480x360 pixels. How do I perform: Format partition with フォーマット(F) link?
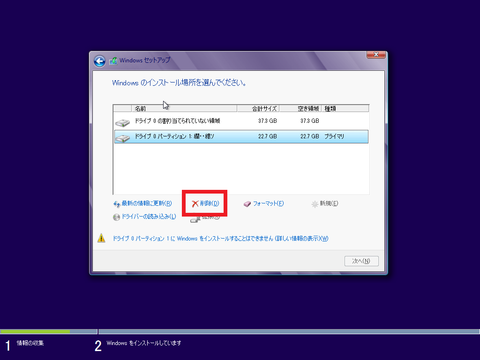click(268, 203)
